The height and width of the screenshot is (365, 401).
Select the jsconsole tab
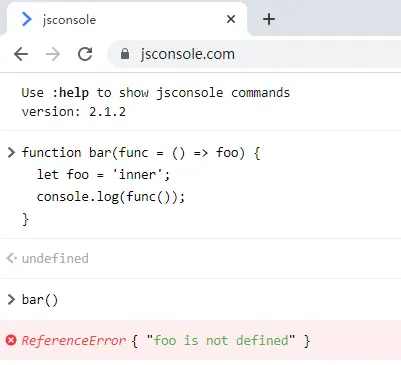127,19
